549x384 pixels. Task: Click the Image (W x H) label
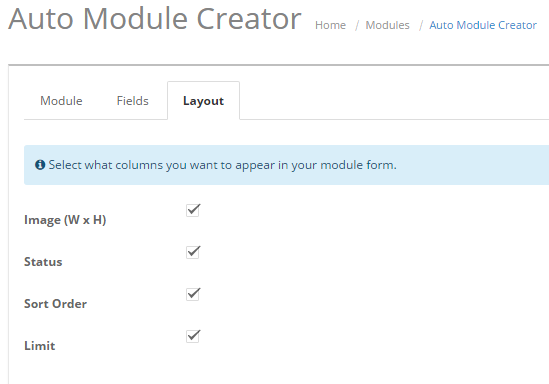tap(65, 220)
